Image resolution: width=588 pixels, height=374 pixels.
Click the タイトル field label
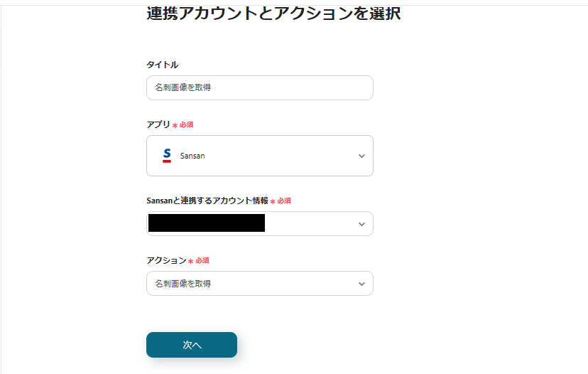click(x=162, y=65)
